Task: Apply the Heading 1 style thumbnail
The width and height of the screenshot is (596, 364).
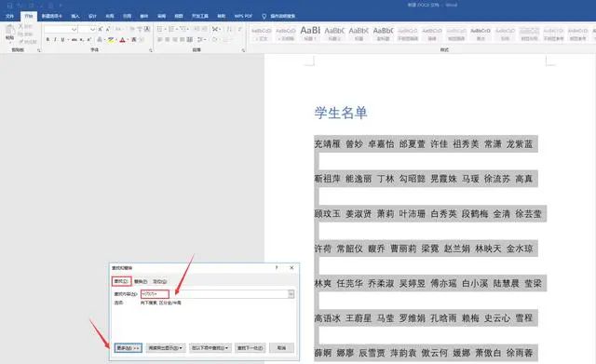Action: 310,33
